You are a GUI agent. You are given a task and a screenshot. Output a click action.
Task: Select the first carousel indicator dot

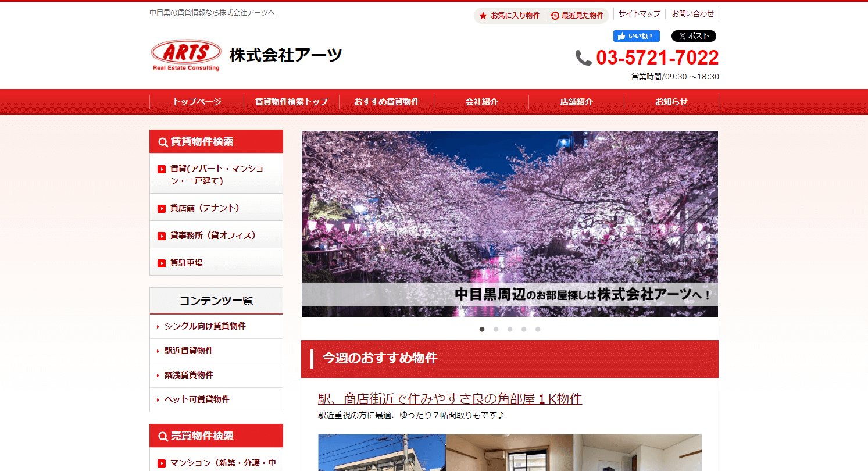pos(481,329)
